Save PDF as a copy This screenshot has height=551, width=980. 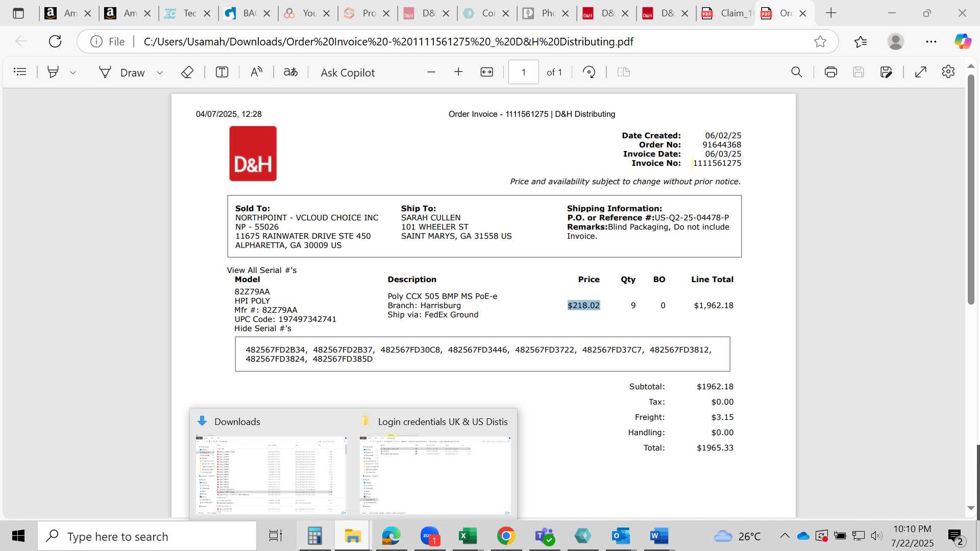(x=886, y=72)
